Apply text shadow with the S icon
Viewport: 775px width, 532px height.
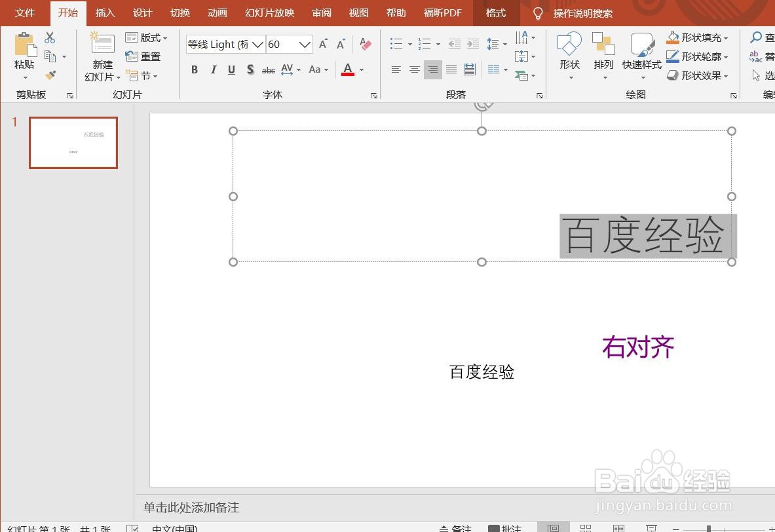250,69
